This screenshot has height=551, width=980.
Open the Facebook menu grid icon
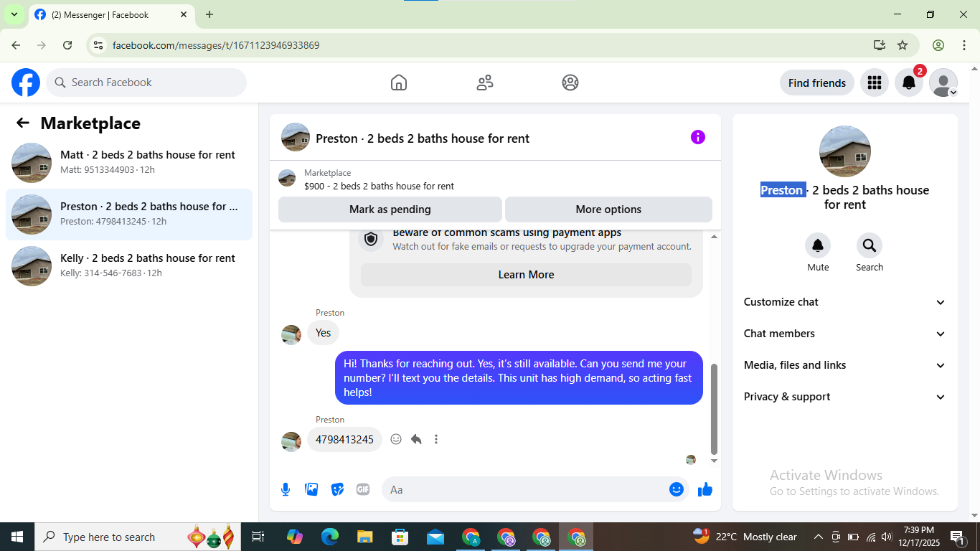pyautogui.click(x=874, y=83)
